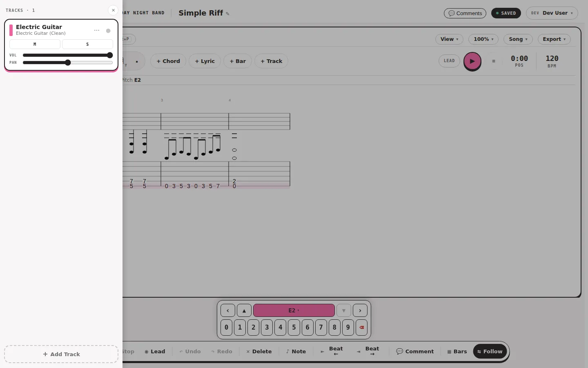Click the dotted note duration button
This screenshot has height=368, width=588.
(137, 62)
